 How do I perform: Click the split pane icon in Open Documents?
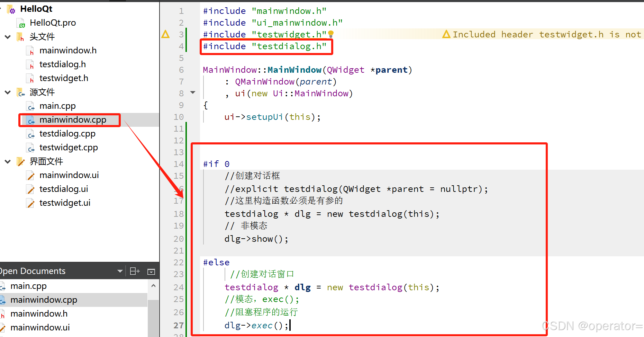point(135,271)
